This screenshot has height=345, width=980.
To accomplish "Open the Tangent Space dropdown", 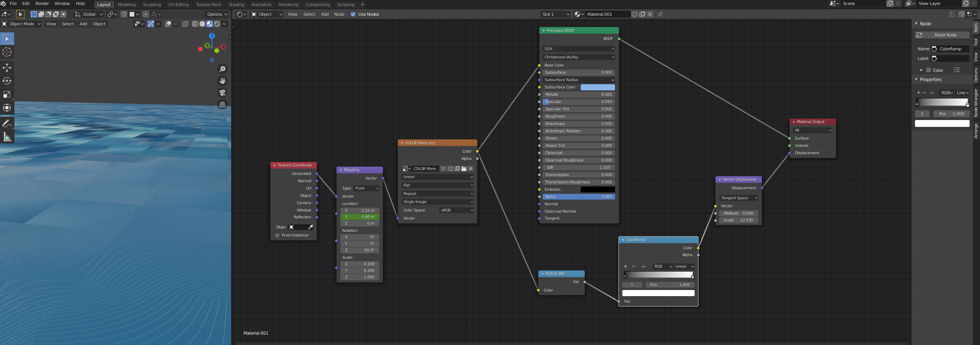I will [x=738, y=198].
